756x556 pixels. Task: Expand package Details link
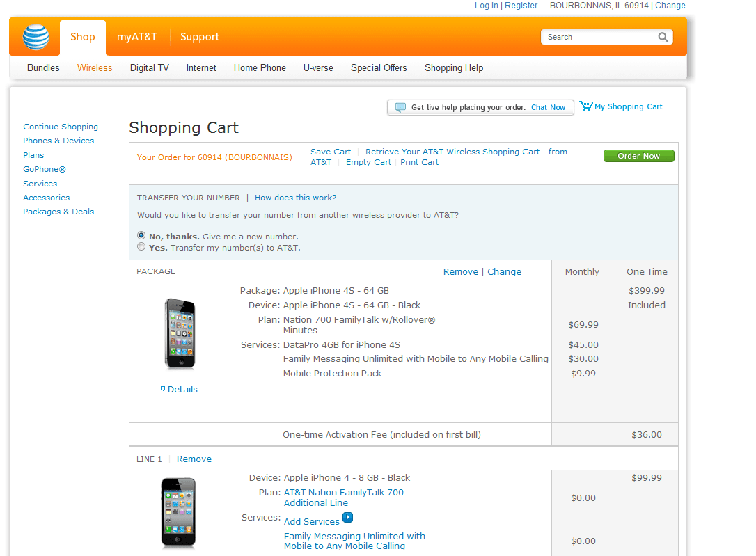point(182,390)
